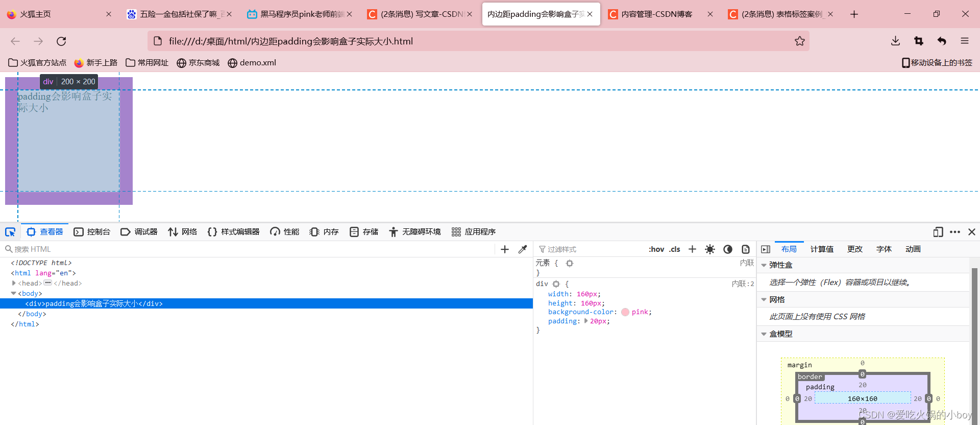Expand the head element node
Viewport: 980px width, 425px height.
point(14,283)
